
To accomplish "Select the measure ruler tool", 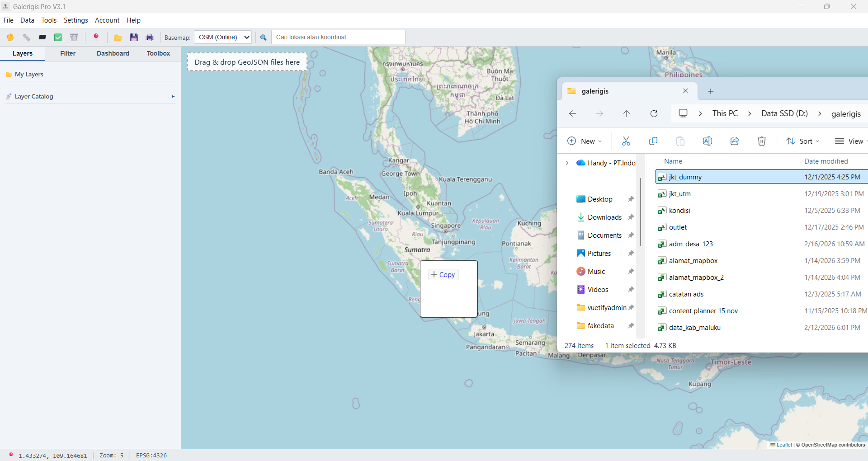I will pos(26,37).
